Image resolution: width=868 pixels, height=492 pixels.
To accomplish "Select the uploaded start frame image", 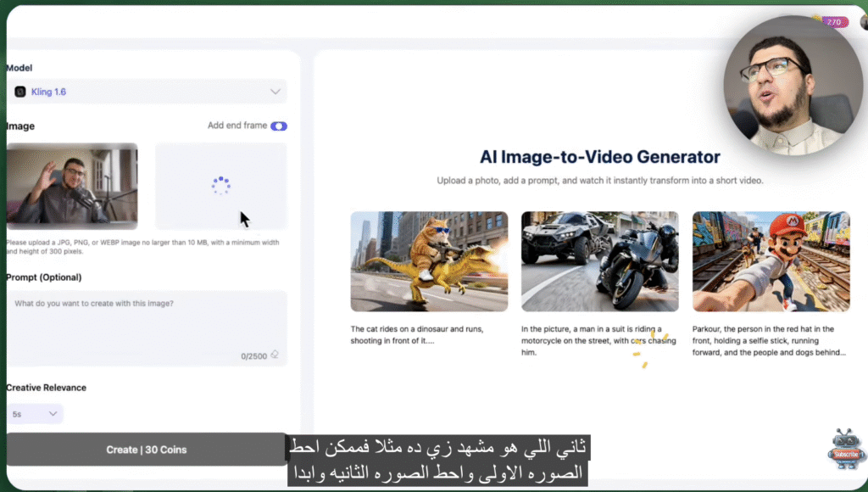I will coord(72,186).
